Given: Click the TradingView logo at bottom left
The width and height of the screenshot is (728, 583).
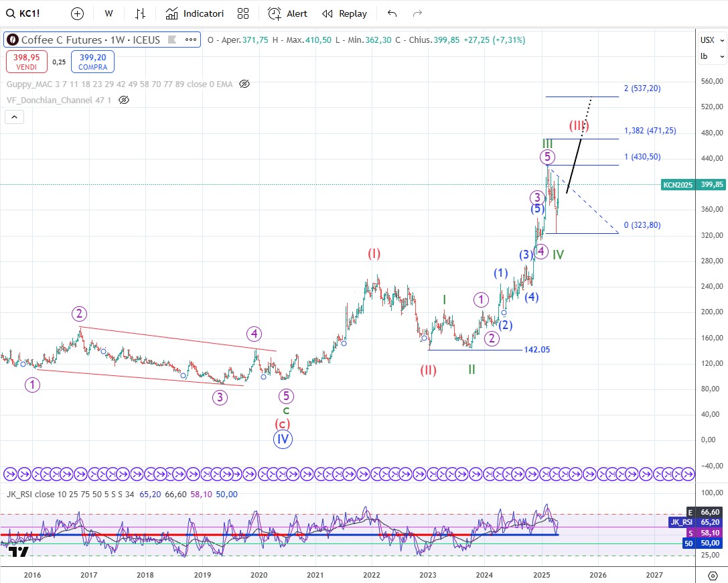Looking at the screenshot, I should tap(19, 552).
